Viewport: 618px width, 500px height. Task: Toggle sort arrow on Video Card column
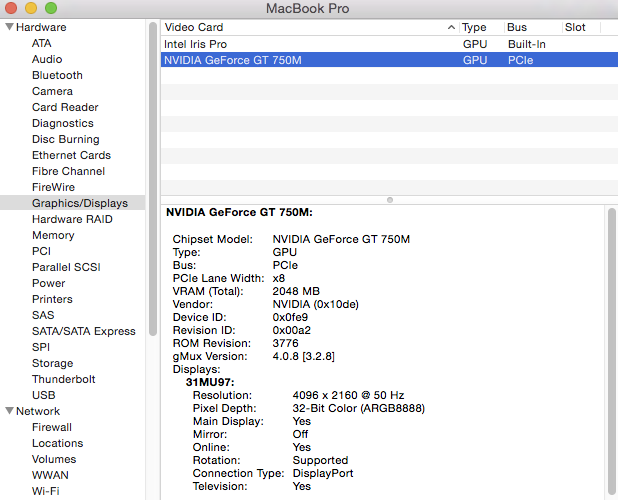[x=451, y=27]
